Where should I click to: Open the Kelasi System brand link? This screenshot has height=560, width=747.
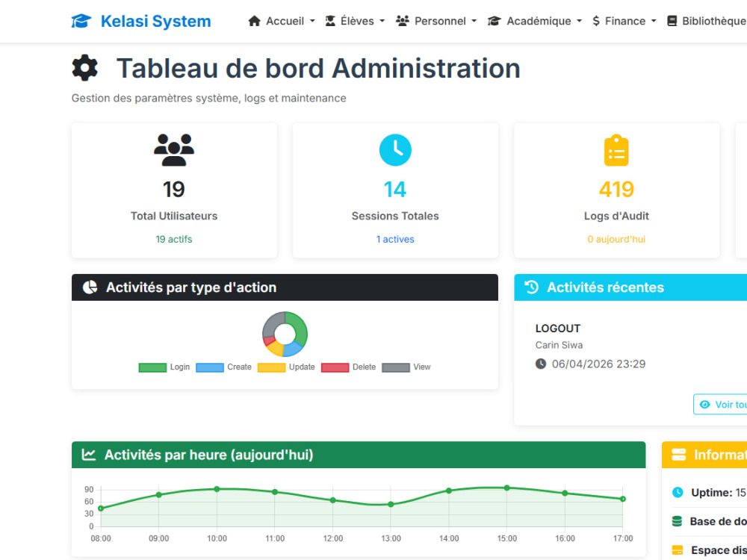(141, 21)
